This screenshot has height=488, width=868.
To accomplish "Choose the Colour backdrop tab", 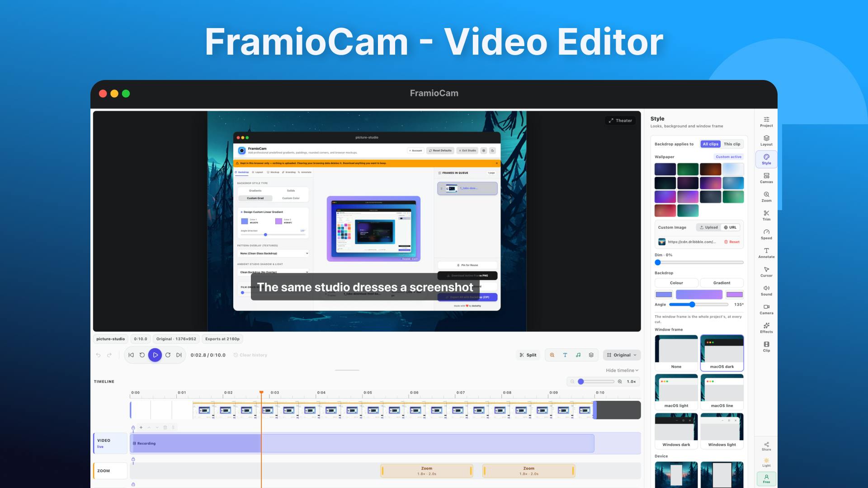I will 676,283.
